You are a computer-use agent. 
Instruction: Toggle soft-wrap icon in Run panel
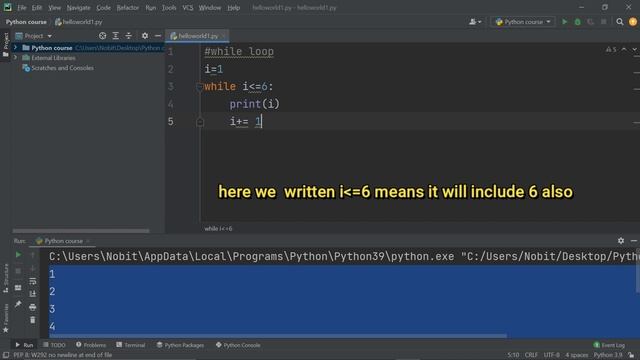pyautogui.click(x=33, y=281)
